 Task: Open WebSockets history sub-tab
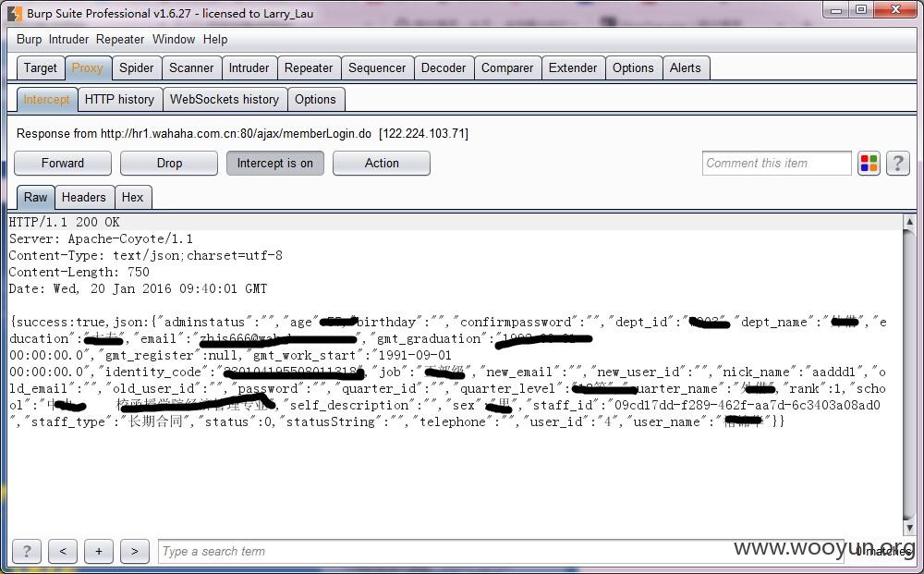click(x=225, y=99)
